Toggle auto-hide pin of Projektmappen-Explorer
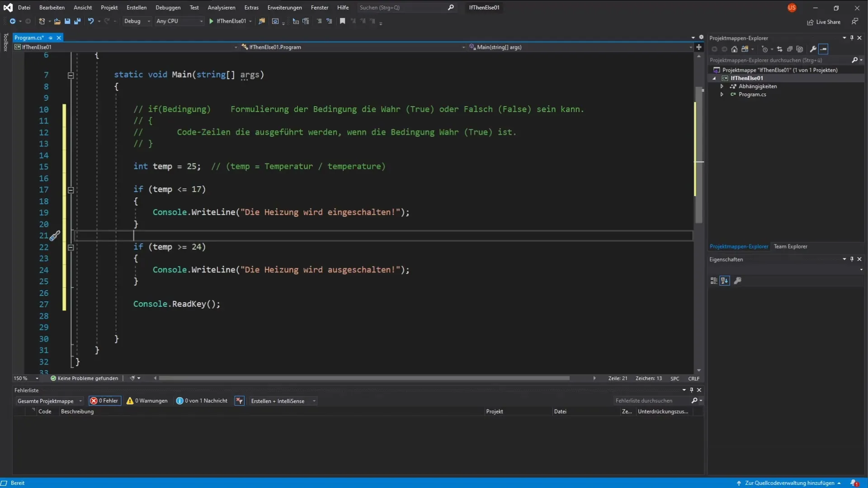This screenshot has width=868, height=488. [x=852, y=38]
